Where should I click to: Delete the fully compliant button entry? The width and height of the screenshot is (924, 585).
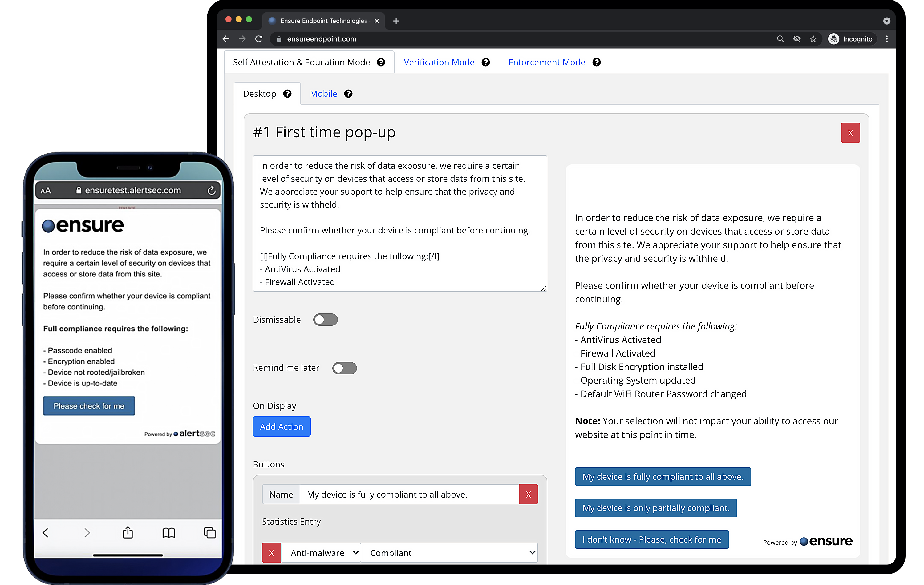pyautogui.click(x=529, y=494)
